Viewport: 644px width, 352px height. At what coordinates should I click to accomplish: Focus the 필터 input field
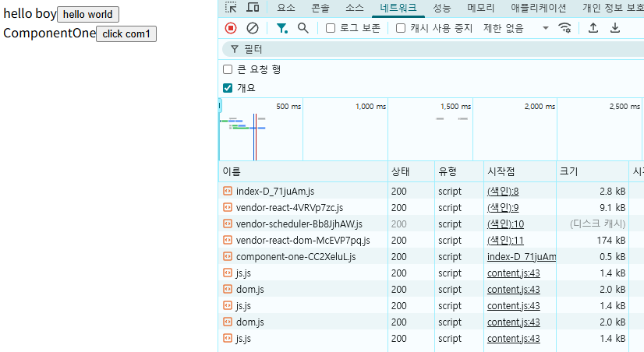point(435,49)
